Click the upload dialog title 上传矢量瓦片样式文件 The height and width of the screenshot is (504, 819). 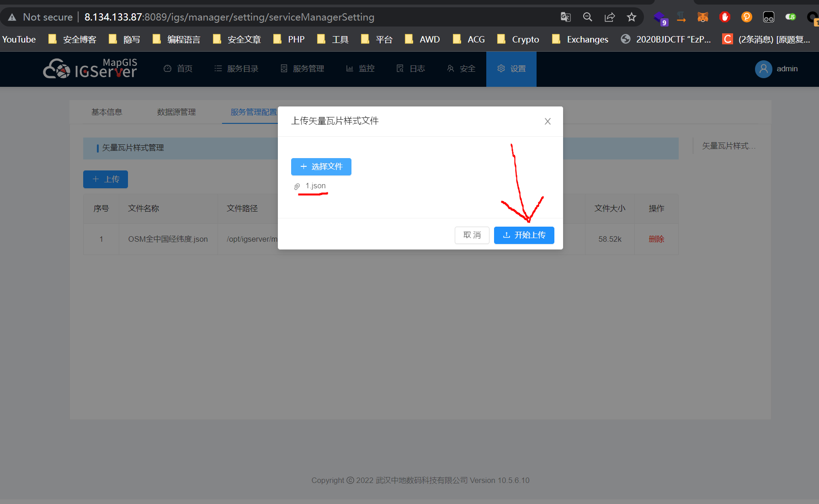(x=335, y=121)
